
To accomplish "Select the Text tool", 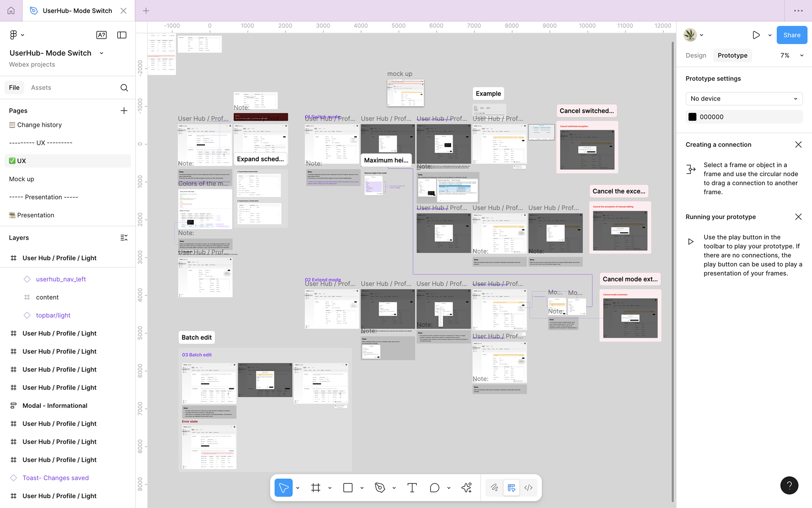I will point(412,488).
